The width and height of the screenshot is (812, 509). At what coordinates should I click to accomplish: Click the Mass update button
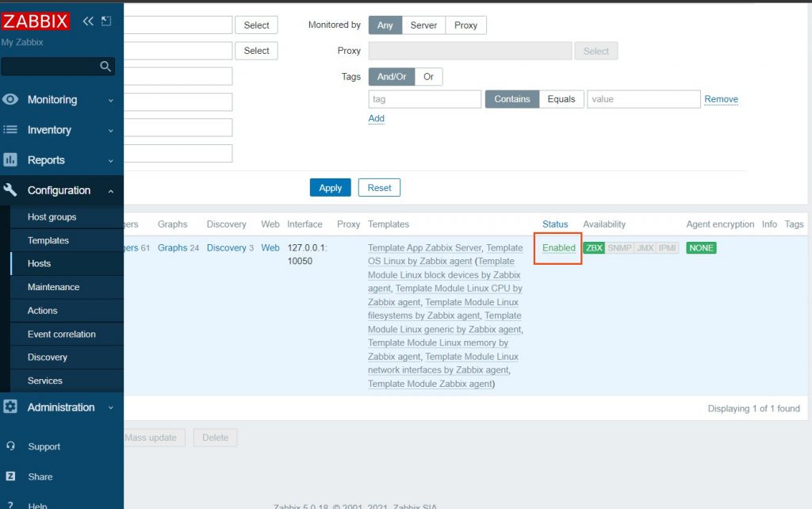(x=153, y=438)
